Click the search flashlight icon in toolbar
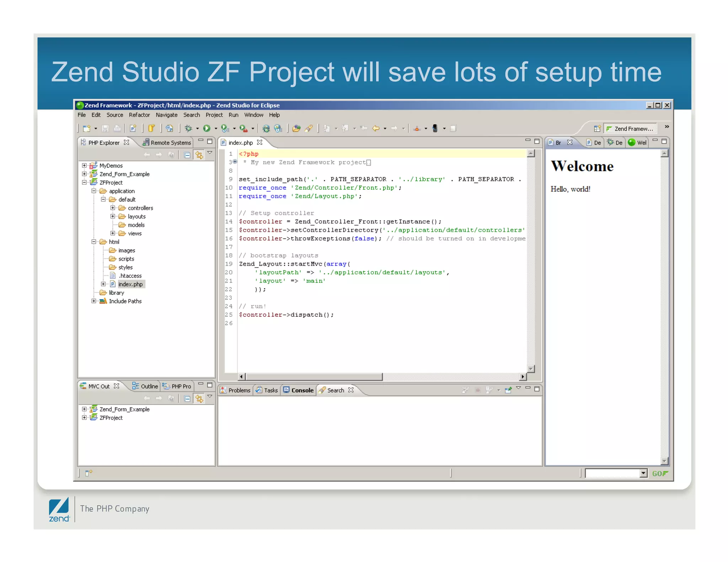 [309, 128]
